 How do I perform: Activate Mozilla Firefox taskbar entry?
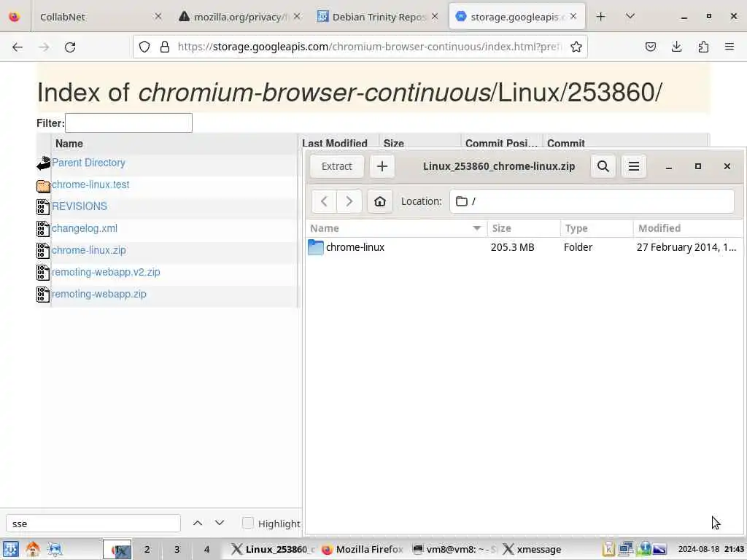pos(363,550)
